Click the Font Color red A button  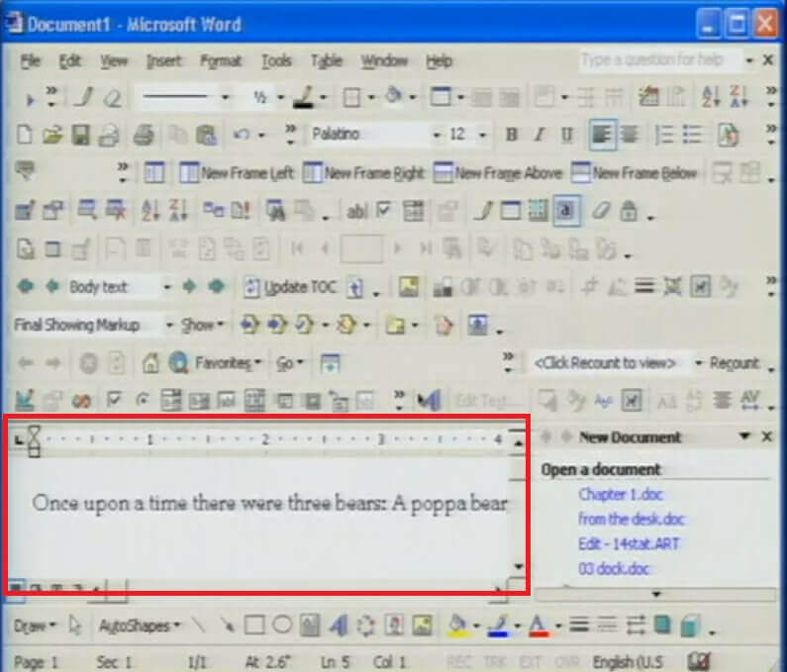tap(539, 625)
